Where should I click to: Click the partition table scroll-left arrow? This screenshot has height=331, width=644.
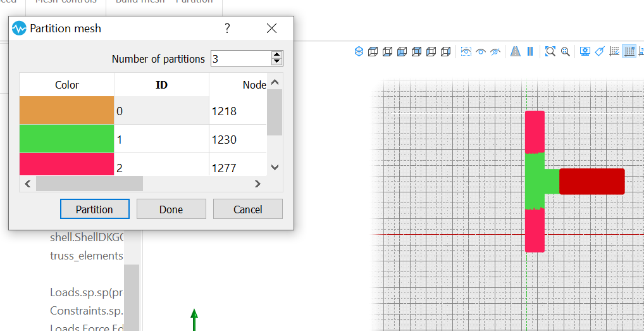27,184
